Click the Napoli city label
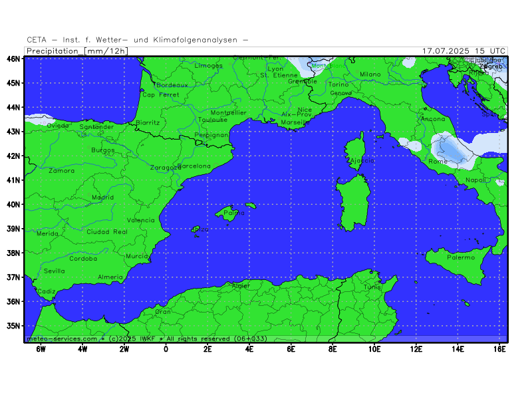532x399 pixels. click(x=475, y=180)
